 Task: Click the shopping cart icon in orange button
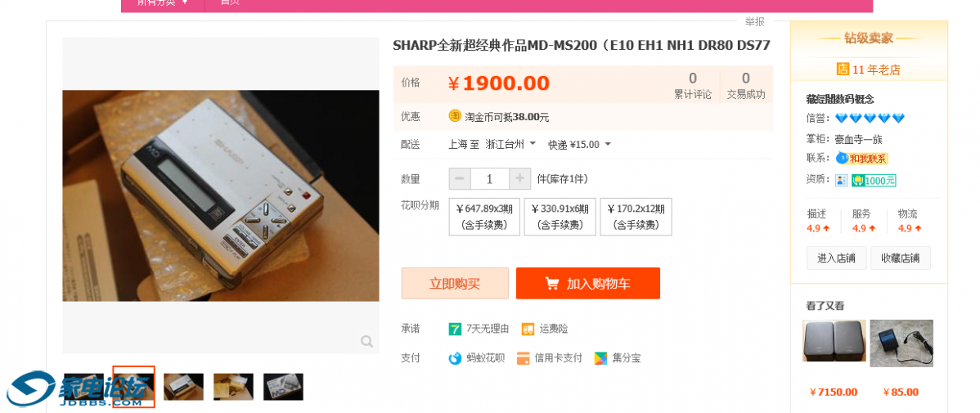[552, 284]
